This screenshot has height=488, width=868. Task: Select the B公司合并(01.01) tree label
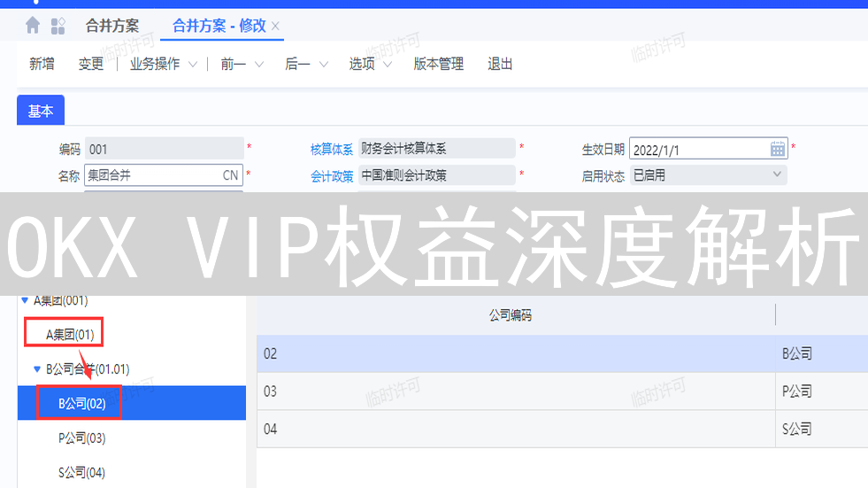(88, 369)
